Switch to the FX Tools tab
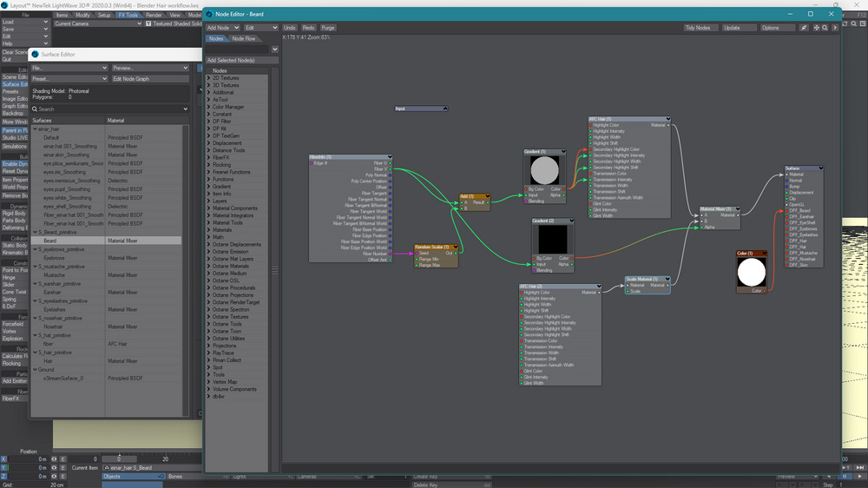The width and height of the screenshot is (868, 488). point(128,15)
